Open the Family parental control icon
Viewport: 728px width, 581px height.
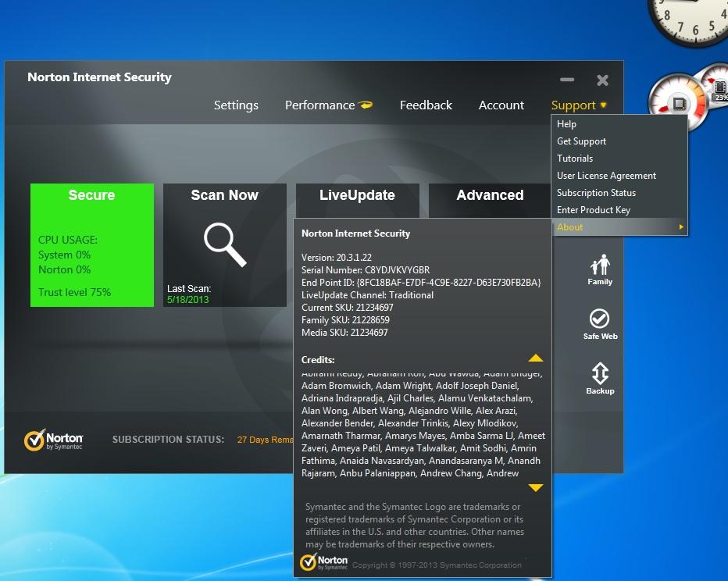click(600, 265)
